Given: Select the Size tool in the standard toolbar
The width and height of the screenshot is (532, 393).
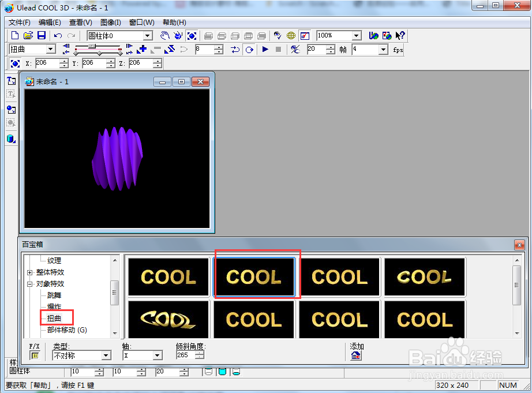Looking at the screenshot, I should [x=192, y=36].
